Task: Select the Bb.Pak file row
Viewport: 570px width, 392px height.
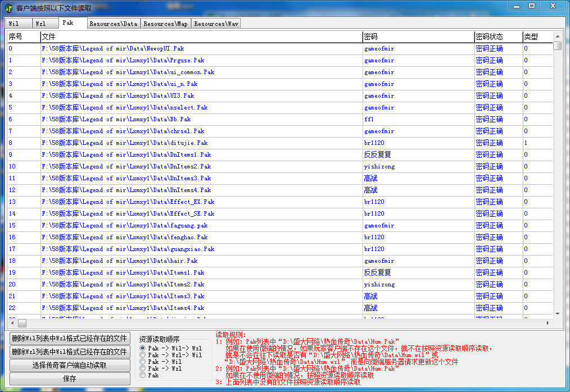Action: click(x=280, y=119)
